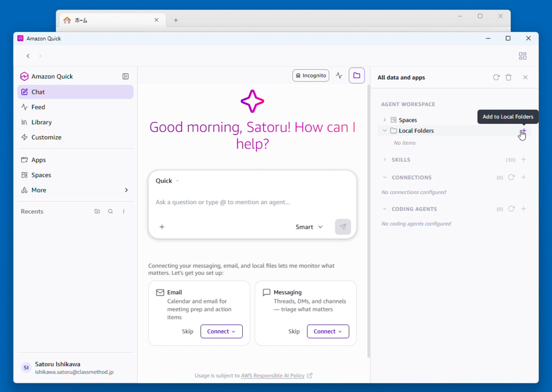The image size is (552, 392).
Task: Add a new coding agent
Action: 524,209
